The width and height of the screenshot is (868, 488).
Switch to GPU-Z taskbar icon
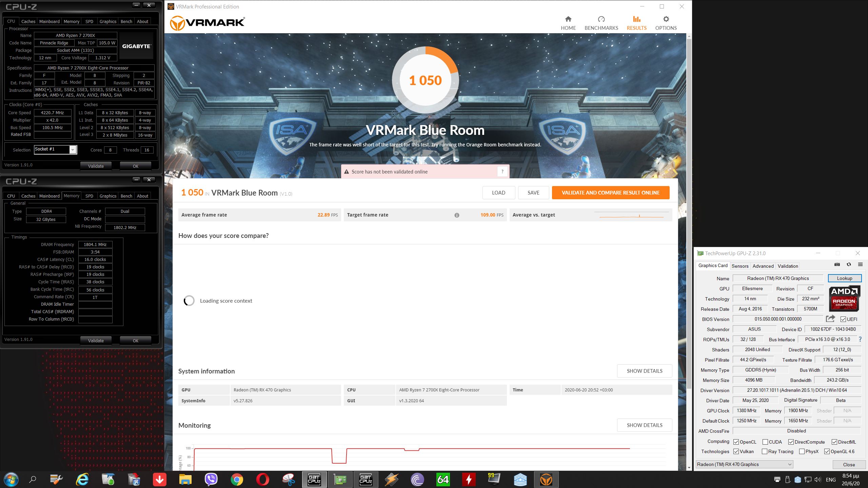(340, 480)
